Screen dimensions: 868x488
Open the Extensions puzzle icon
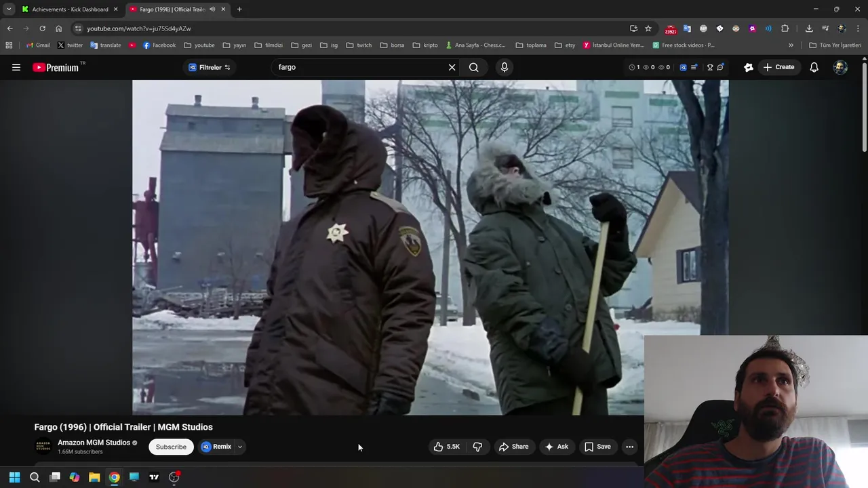click(785, 28)
